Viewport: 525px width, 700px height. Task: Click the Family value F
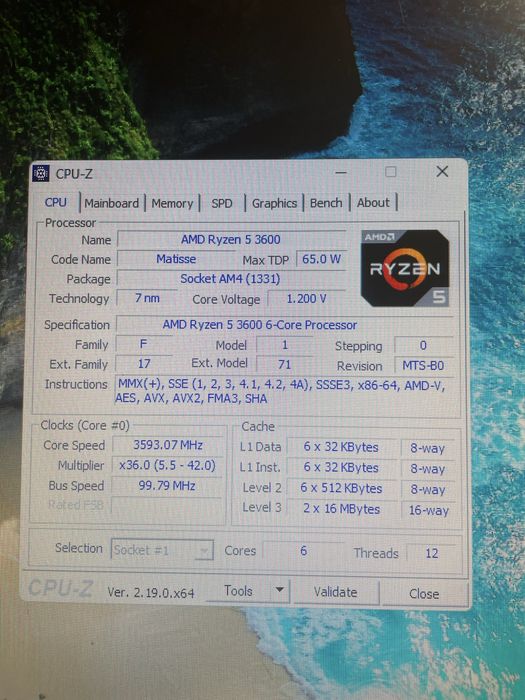pos(144,344)
